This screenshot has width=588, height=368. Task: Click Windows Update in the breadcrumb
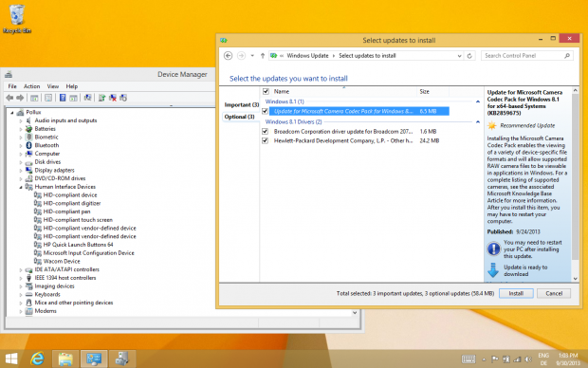tap(307, 56)
